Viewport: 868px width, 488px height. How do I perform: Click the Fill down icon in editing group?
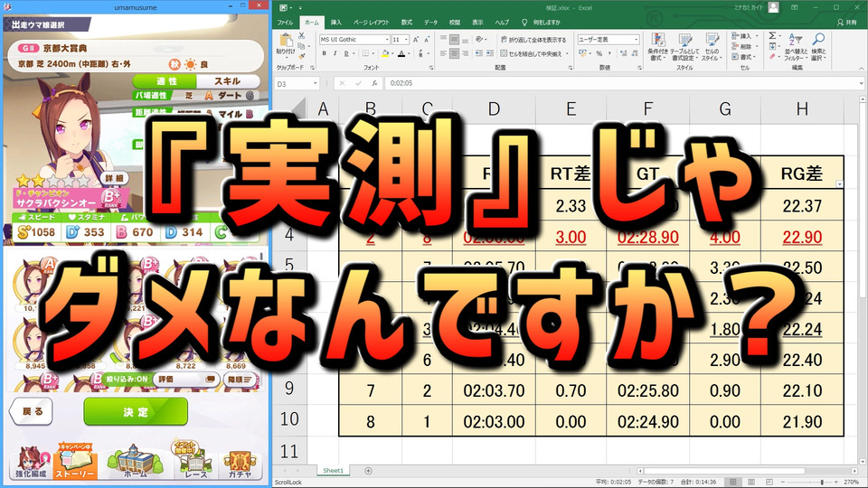(x=773, y=46)
